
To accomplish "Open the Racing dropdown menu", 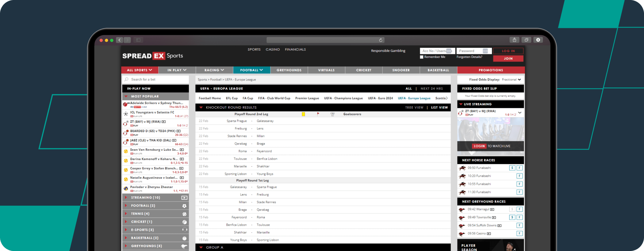I will (214, 70).
